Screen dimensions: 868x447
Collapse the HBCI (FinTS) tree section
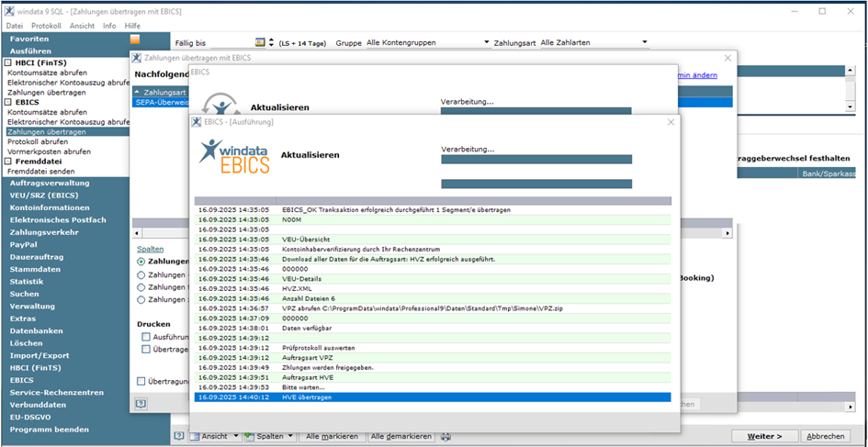pos(8,62)
